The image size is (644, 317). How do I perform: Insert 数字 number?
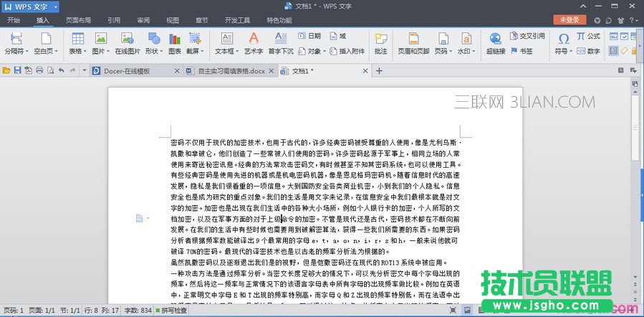click(589, 52)
